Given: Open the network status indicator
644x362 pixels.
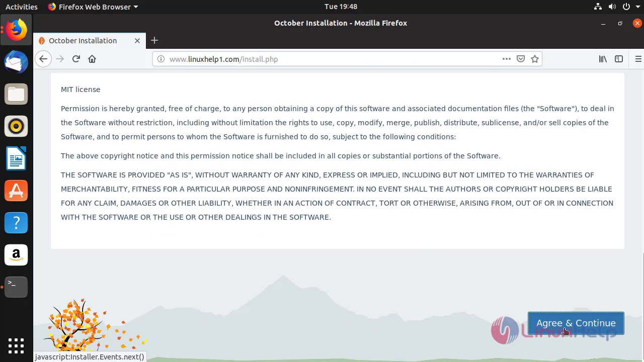Looking at the screenshot, I should tap(598, 7).
